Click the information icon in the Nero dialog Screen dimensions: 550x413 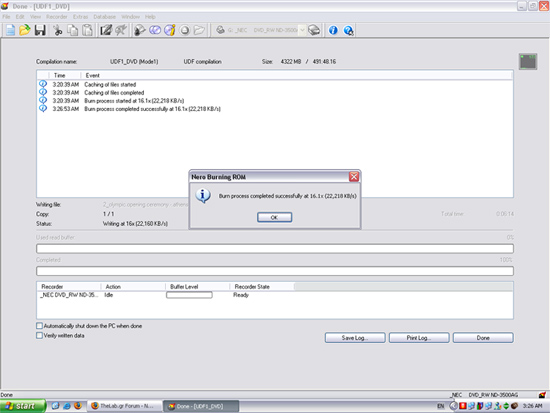click(x=203, y=195)
